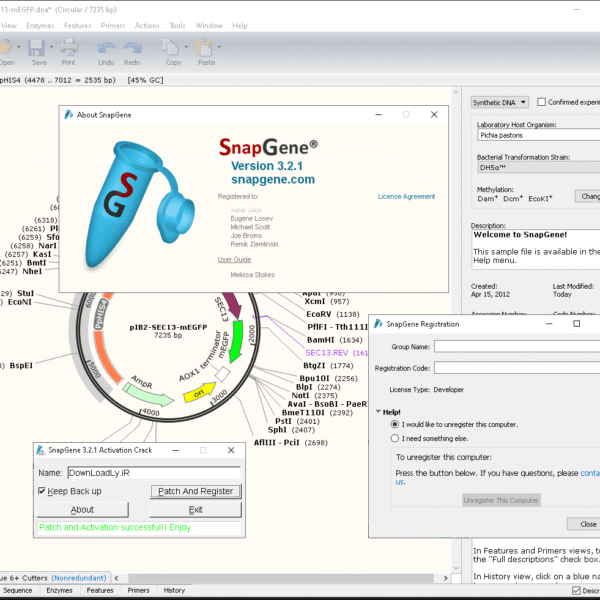Open the Synthetic DNA dropdown
The width and height of the screenshot is (600, 600).
499,103
